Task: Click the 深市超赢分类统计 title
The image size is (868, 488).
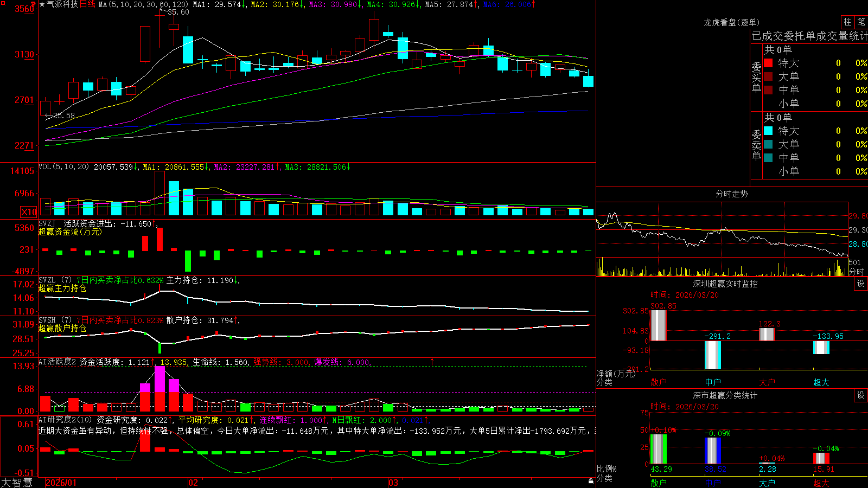Action: point(725,395)
